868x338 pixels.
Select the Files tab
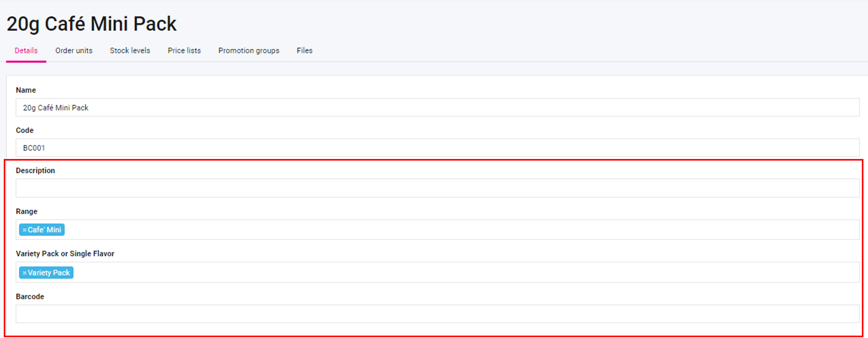pyautogui.click(x=304, y=51)
